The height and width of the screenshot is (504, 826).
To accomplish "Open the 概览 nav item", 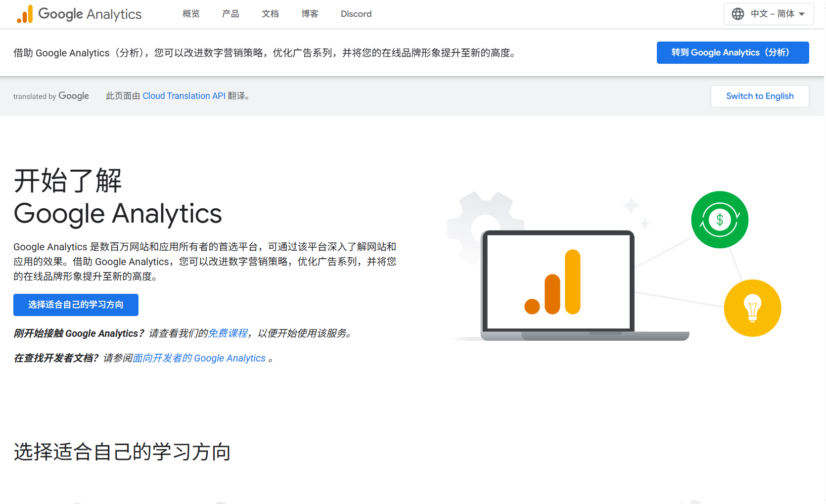I will click(x=191, y=14).
